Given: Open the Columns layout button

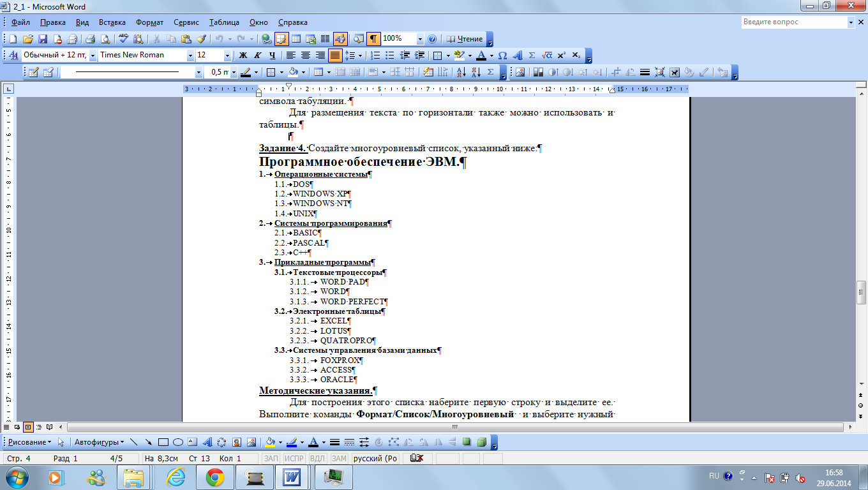Looking at the screenshot, I should [325, 39].
